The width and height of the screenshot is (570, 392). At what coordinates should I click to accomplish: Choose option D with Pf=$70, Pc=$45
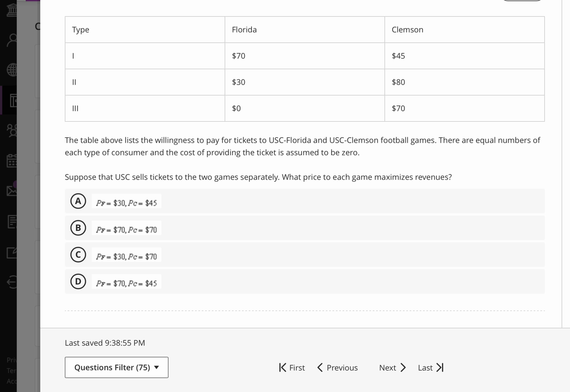(78, 281)
